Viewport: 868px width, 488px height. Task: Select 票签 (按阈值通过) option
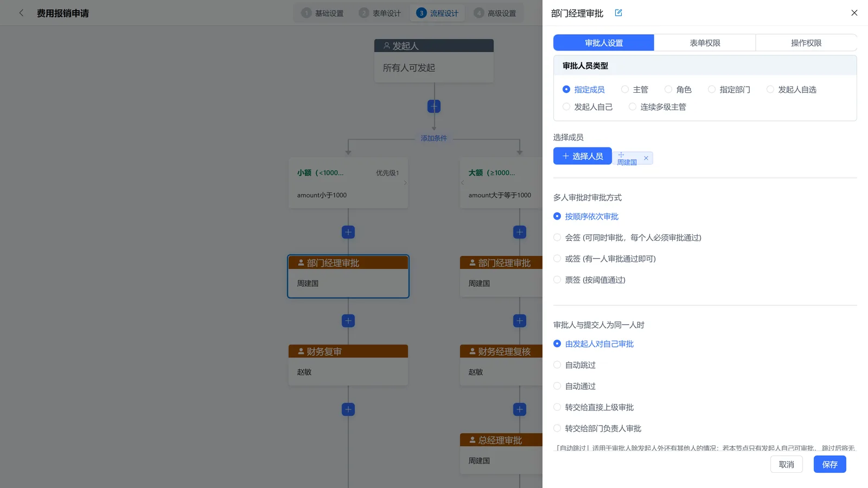[590, 280]
